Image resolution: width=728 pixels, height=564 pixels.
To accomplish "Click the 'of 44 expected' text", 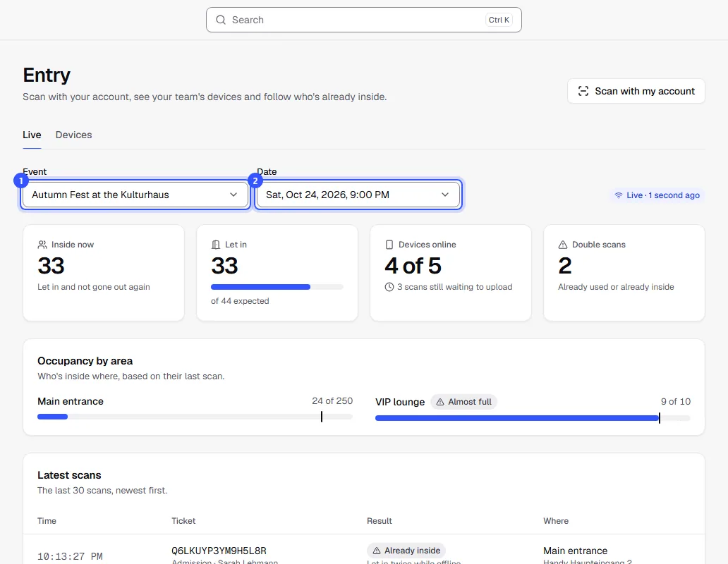I will 240,301.
